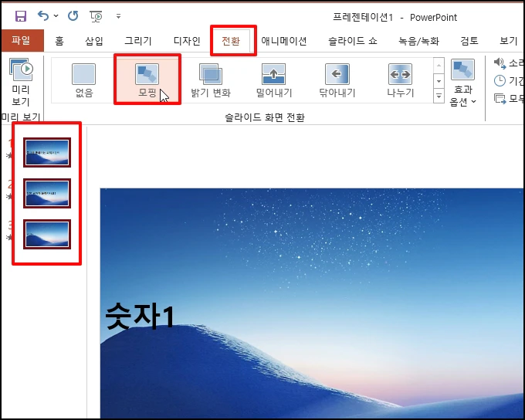The image size is (525, 420).
Task: Select the 전환 tab
Action: point(231,41)
